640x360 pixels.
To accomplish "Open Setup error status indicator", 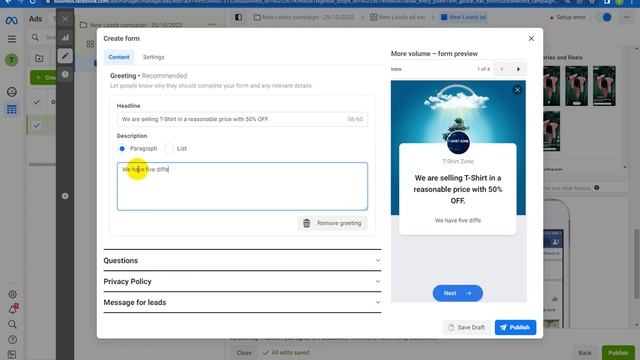I will tap(567, 18).
